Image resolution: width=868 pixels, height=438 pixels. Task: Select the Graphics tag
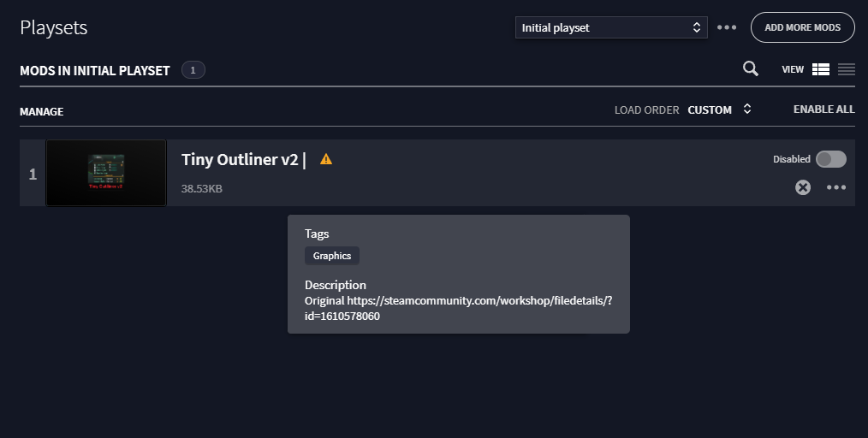click(x=331, y=256)
